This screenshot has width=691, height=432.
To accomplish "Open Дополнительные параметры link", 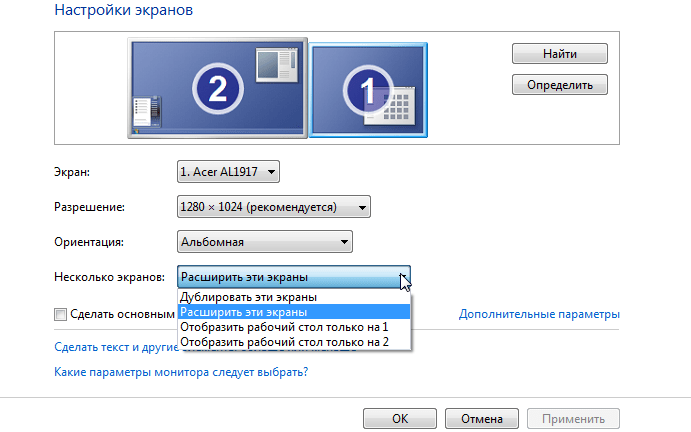I will [539, 314].
